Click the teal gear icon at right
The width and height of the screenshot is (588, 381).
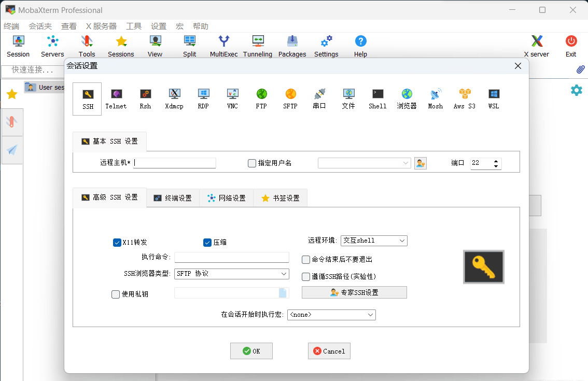point(577,90)
